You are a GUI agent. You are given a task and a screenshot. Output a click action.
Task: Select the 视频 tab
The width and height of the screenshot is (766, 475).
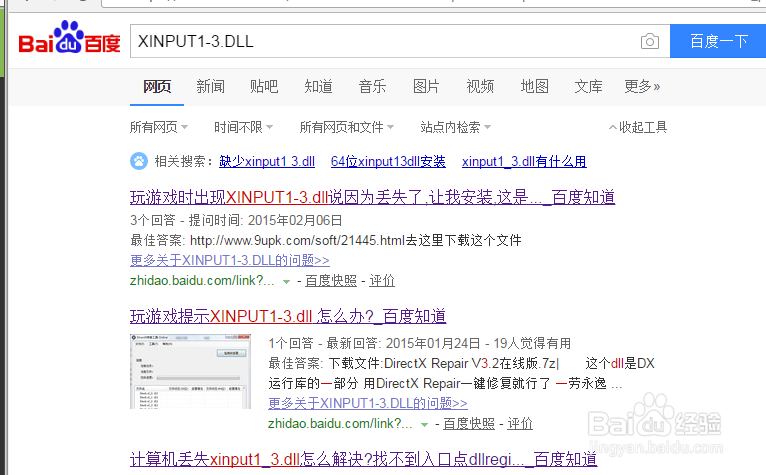(x=480, y=86)
